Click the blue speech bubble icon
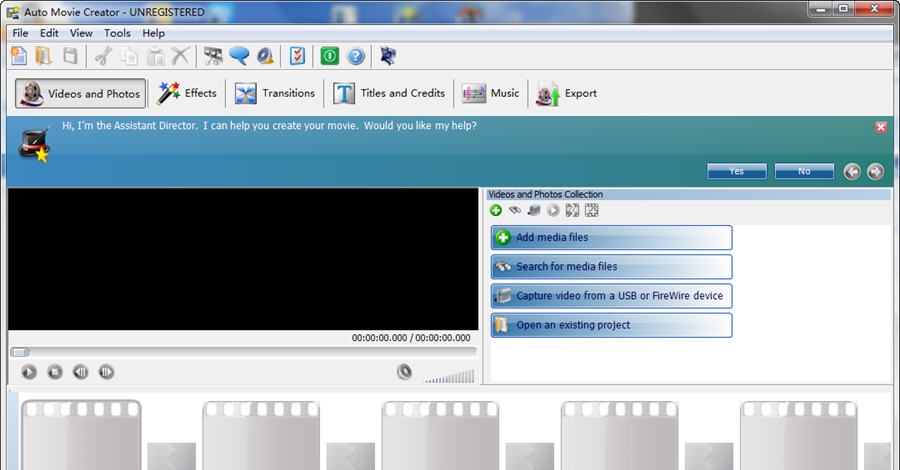The height and width of the screenshot is (470, 900). [x=239, y=56]
